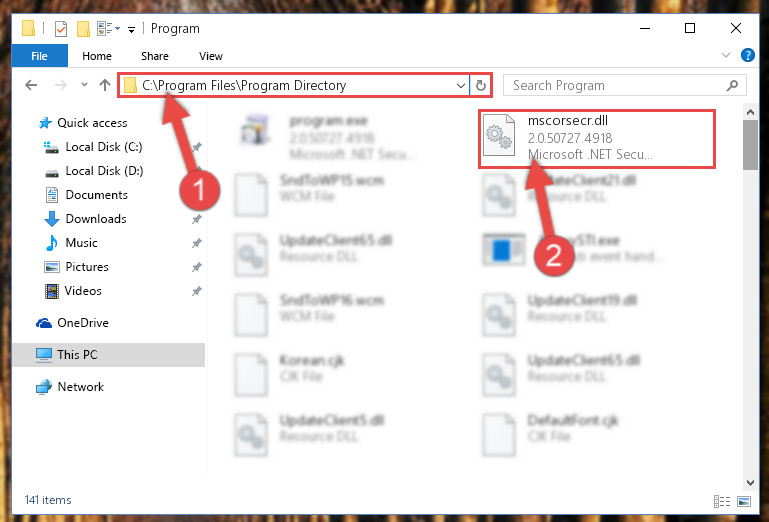Switch to the View ribbon tab

pyautogui.click(x=211, y=56)
